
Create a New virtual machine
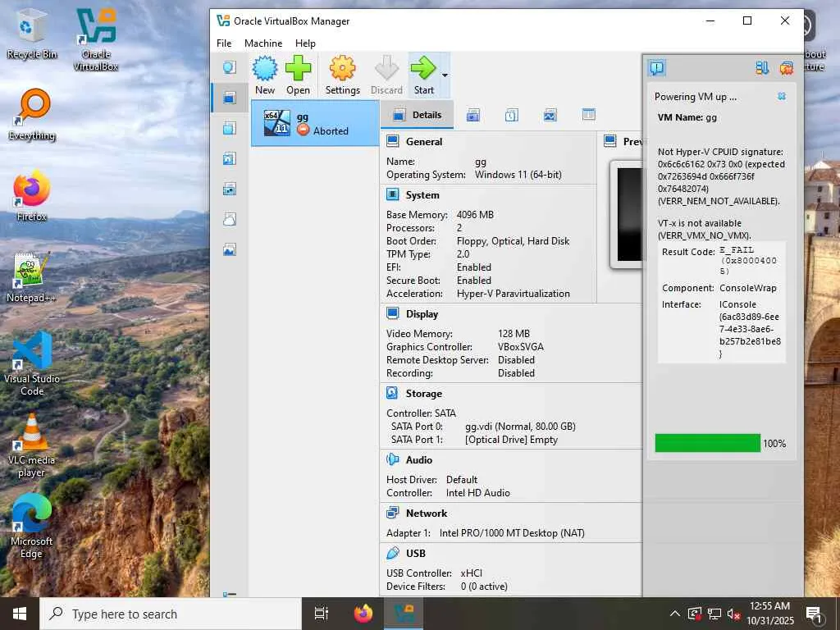(265, 75)
